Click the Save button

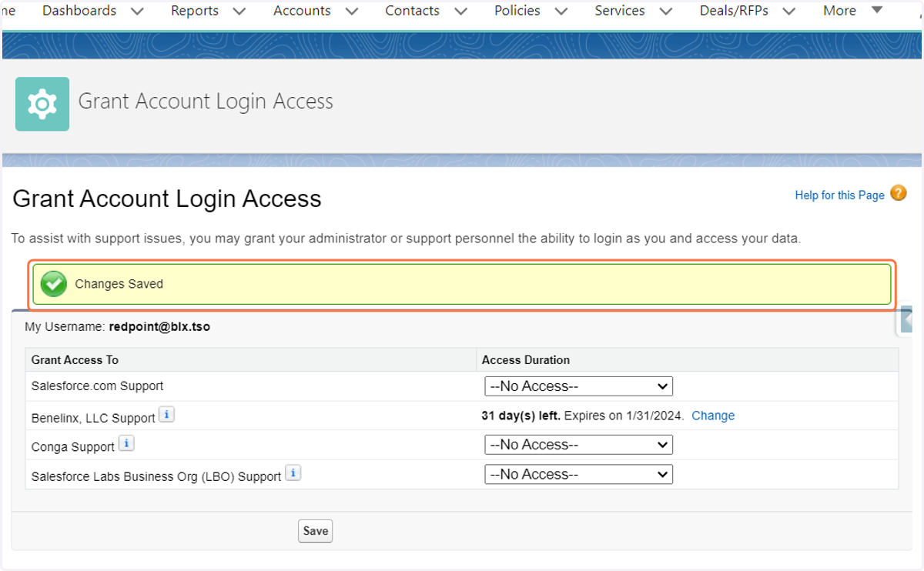[316, 531]
